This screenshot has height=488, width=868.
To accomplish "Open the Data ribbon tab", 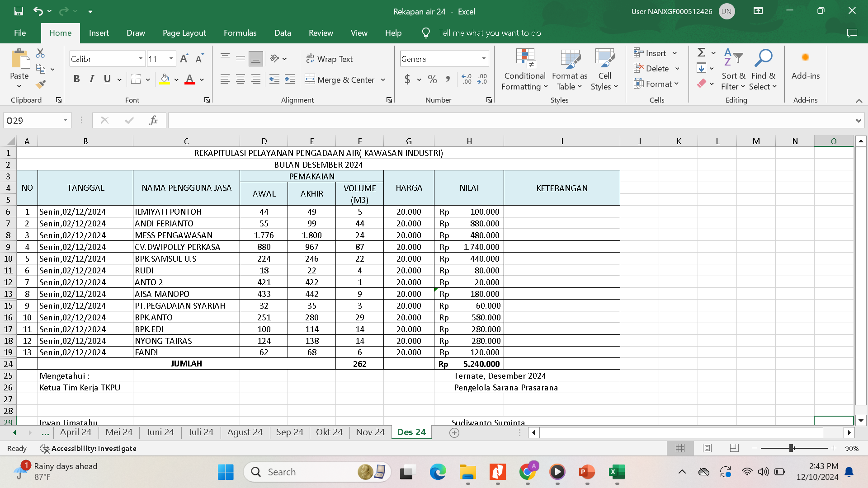I will [x=283, y=33].
